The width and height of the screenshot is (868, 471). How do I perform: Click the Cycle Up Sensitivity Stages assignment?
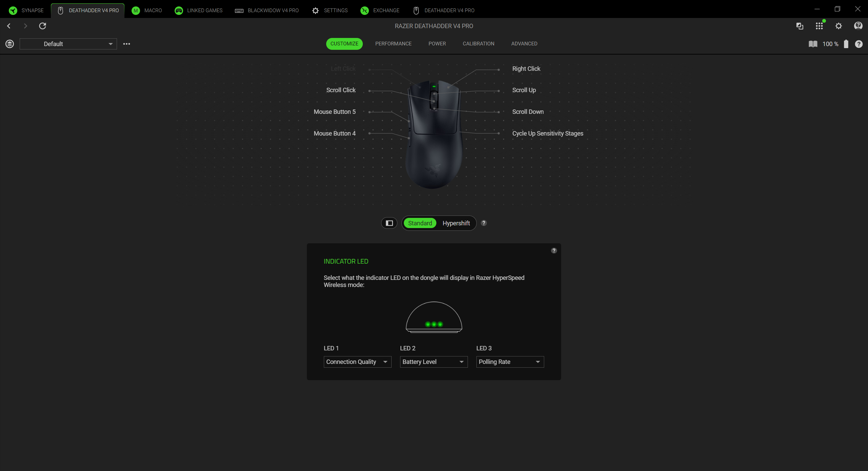(x=548, y=134)
